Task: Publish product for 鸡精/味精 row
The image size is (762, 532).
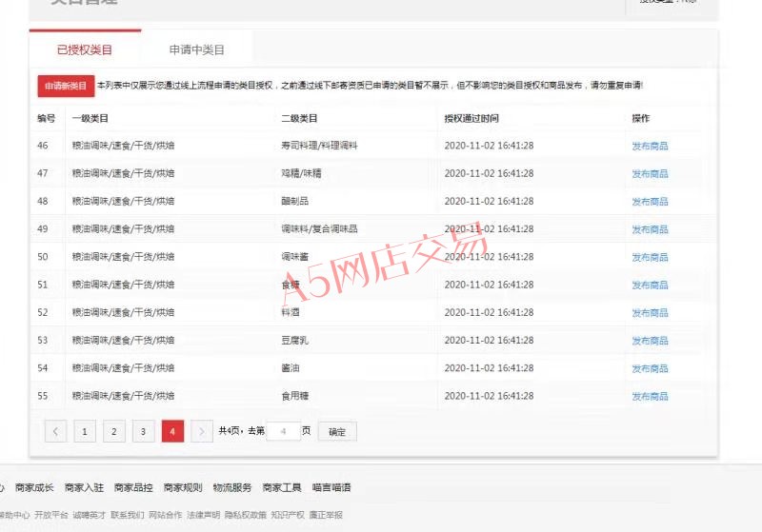Action: tap(650, 174)
